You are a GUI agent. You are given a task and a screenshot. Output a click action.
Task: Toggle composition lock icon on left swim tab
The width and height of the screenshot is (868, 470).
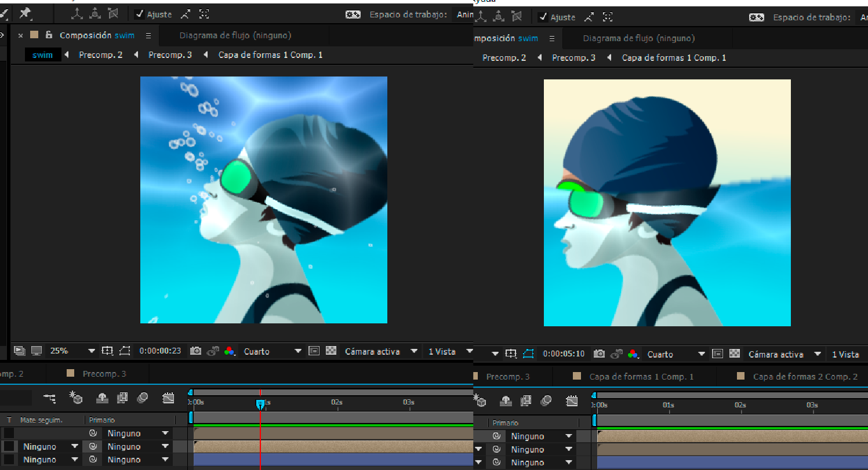pyautogui.click(x=49, y=35)
